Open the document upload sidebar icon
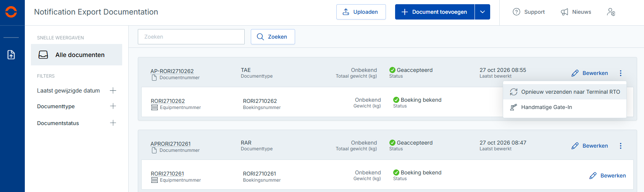This screenshot has width=644, height=192. pyautogui.click(x=11, y=55)
